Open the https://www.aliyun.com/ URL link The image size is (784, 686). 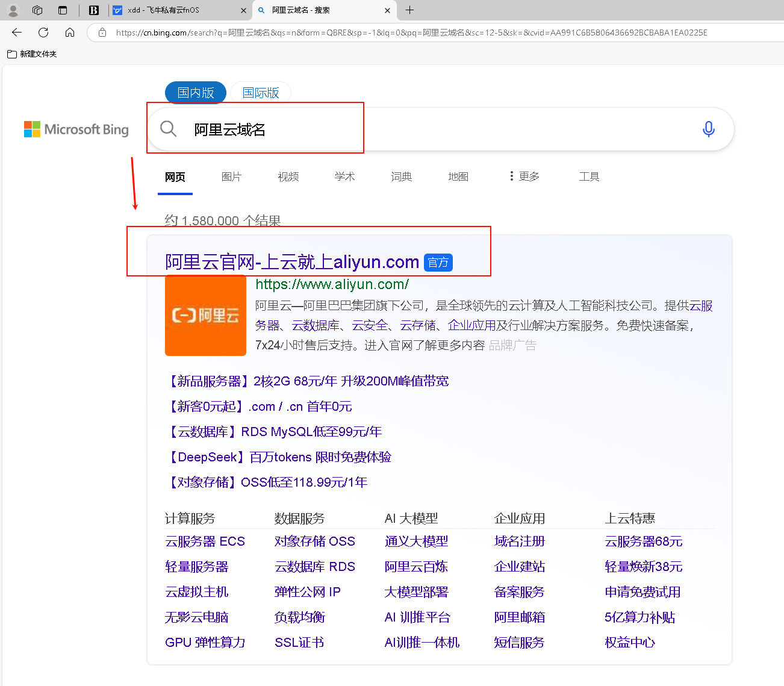click(x=332, y=284)
